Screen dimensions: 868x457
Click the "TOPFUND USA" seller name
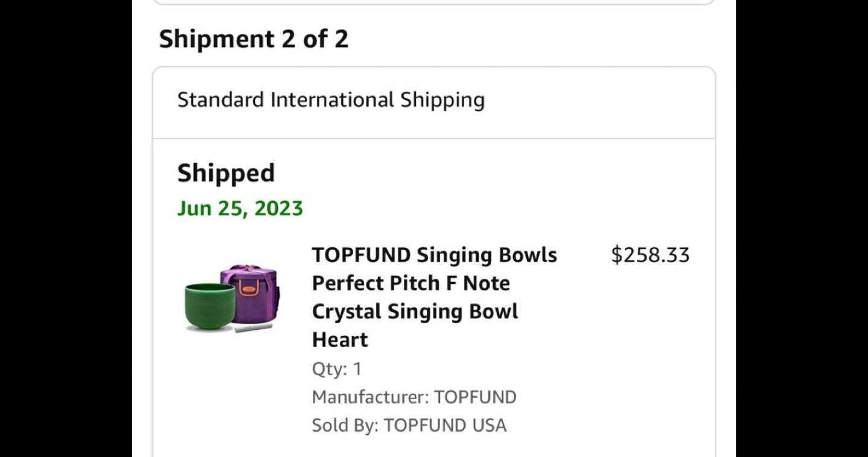click(x=445, y=426)
